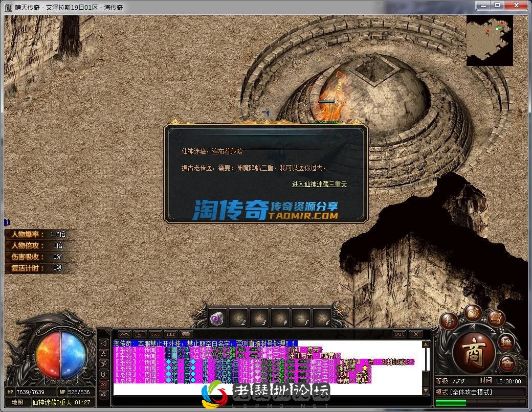Select empty quick slot 4
Image resolution: width=532 pixels, height=412 pixels.
281,318
